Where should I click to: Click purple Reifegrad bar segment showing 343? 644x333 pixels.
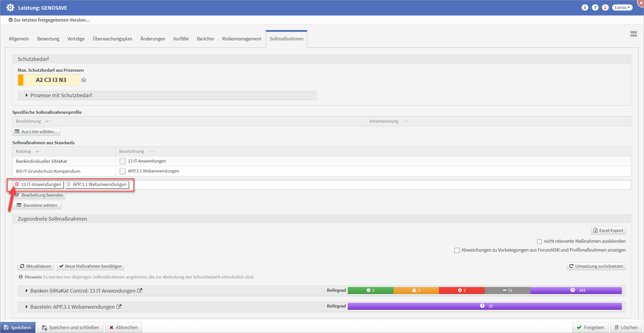[576, 290]
